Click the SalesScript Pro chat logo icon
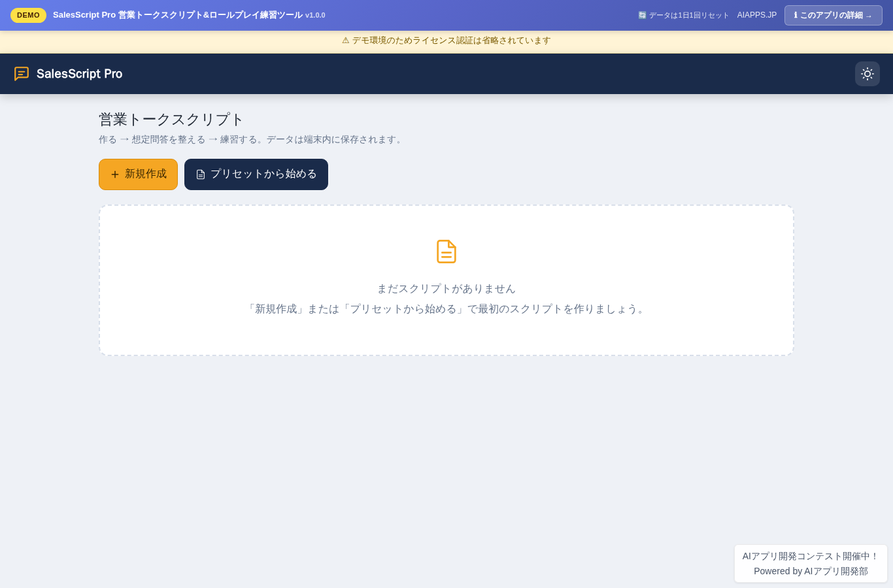 point(22,74)
